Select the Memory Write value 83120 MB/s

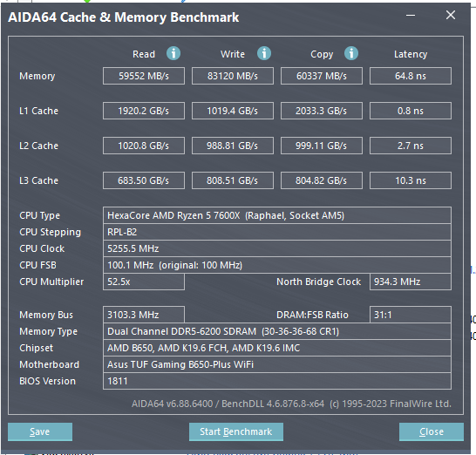tap(233, 76)
